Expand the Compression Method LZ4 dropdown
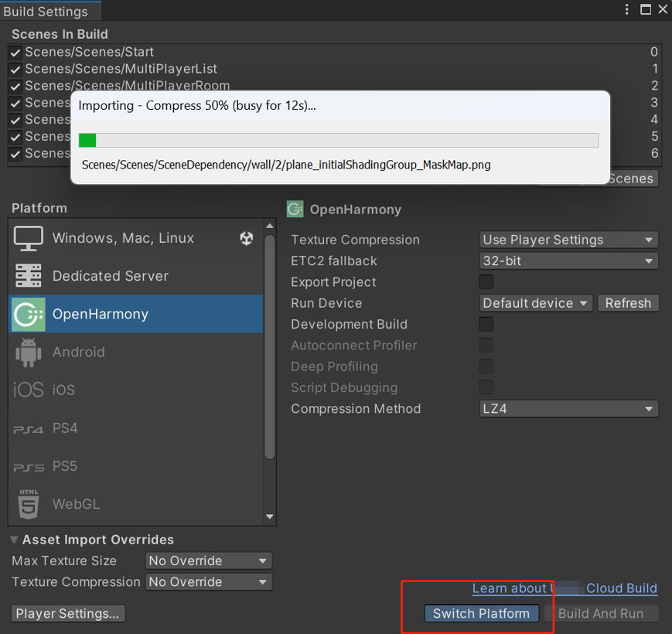The image size is (672, 634). pos(568,409)
